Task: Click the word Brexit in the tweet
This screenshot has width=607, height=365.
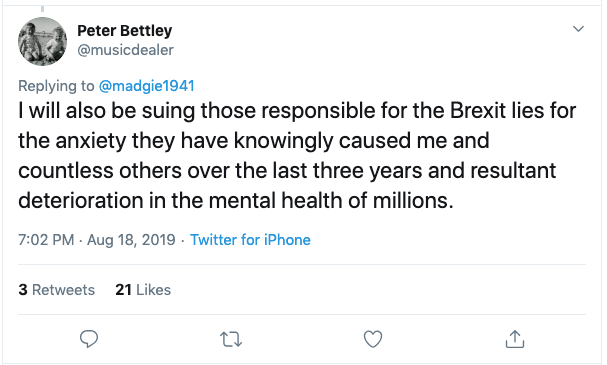Action: point(478,111)
